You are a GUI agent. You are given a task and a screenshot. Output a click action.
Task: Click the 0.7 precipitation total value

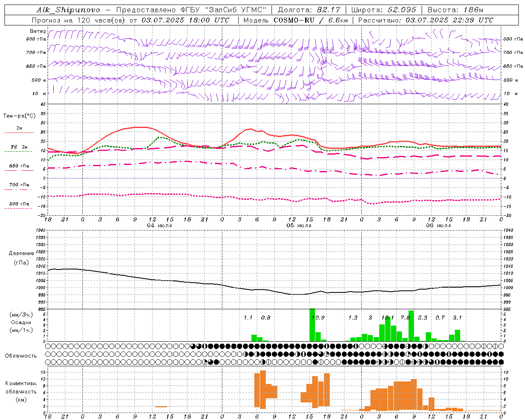click(440, 317)
